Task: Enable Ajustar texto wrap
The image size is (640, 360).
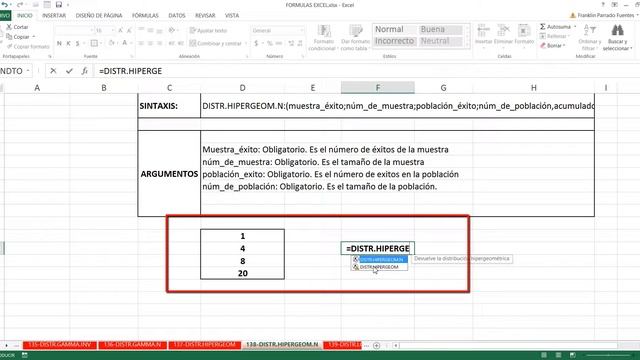Action: [208, 31]
